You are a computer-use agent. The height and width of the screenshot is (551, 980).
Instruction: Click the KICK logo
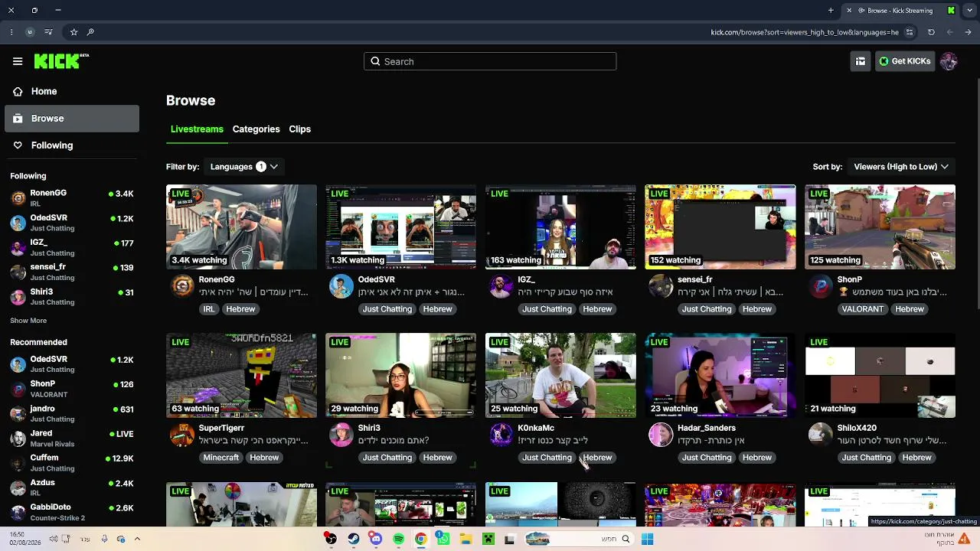click(x=61, y=61)
